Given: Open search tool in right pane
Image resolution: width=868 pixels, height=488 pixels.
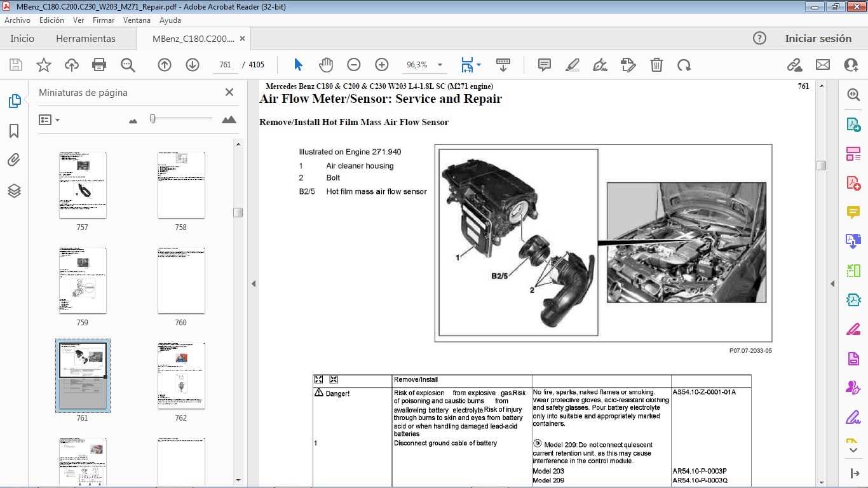Looking at the screenshot, I should (853, 95).
